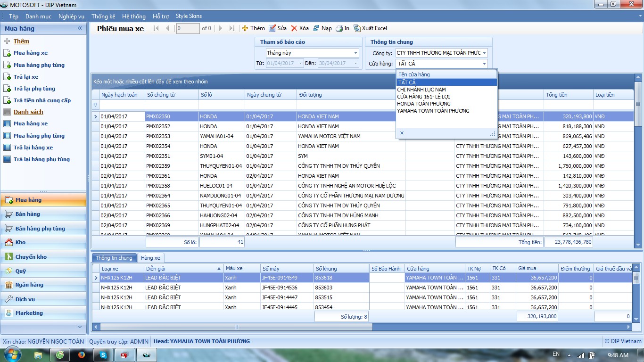This screenshot has height=362, width=644.
Task: Close the Cửa hàng dropdown popup with X
Action: (x=402, y=133)
